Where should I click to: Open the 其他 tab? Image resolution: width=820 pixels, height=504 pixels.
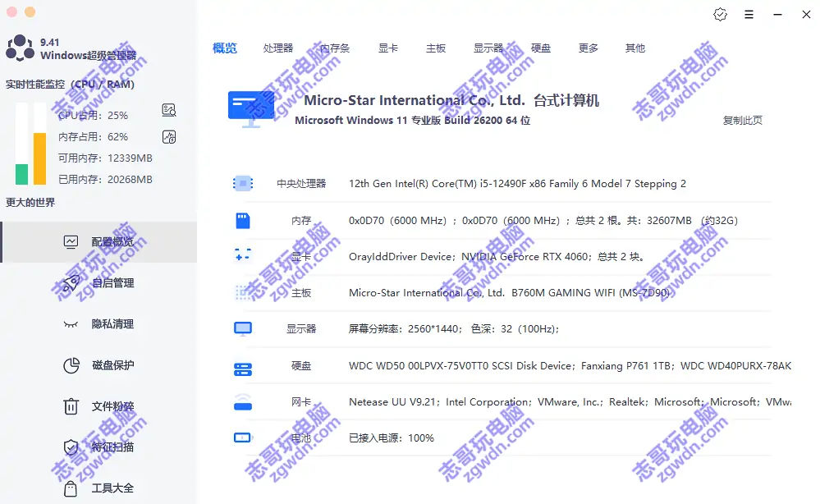pyautogui.click(x=635, y=48)
